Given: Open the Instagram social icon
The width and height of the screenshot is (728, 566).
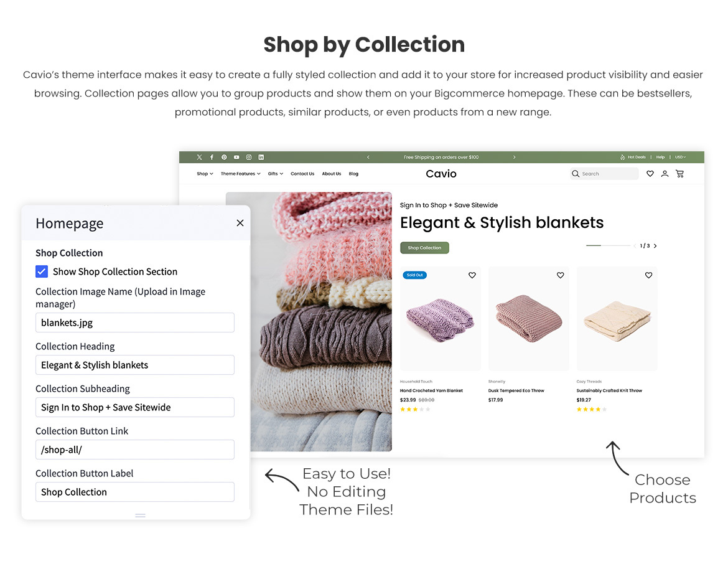Looking at the screenshot, I should tap(249, 157).
